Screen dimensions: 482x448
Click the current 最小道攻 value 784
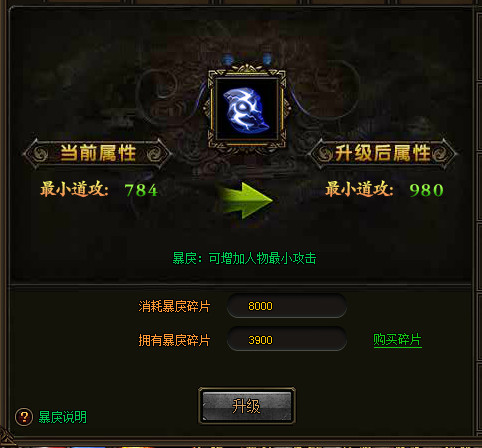pyautogui.click(x=141, y=190)
